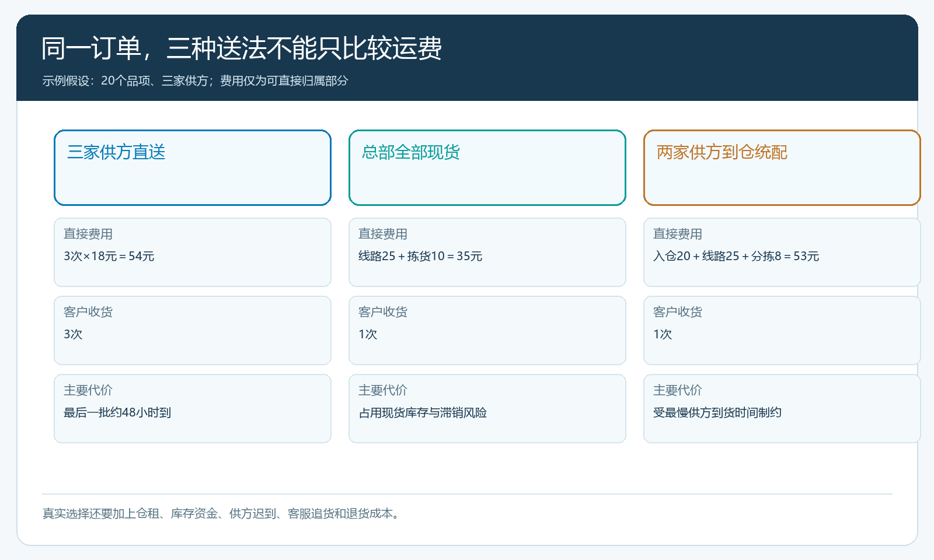
Task: Click the text 占用现货库存与滞销风险
Action: (423, 412)
